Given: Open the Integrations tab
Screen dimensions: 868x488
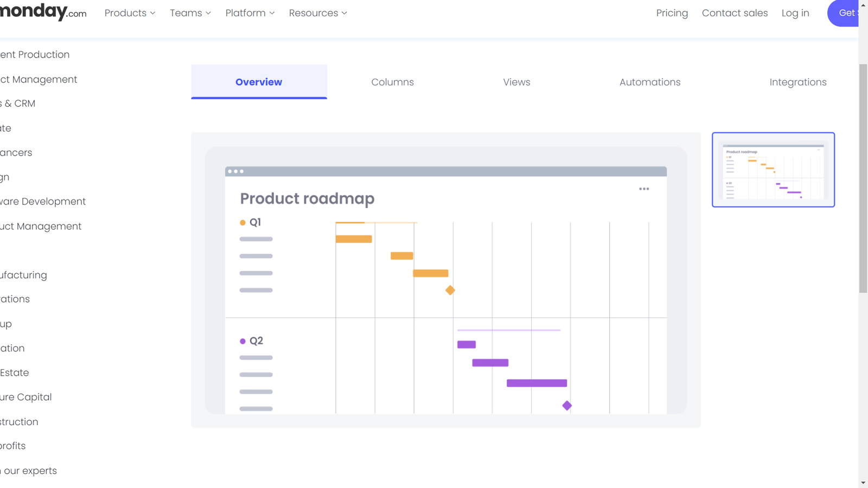Looking at the screenshot, I should [x=798, y=82].
